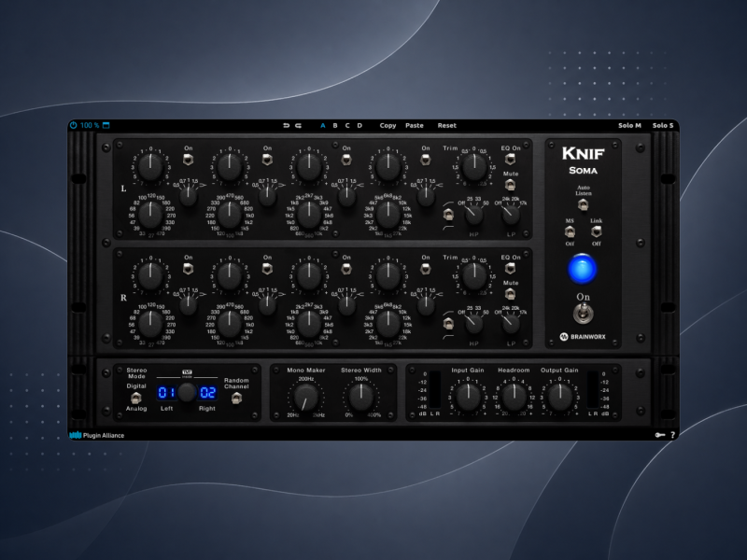Select settings bank D
The height and width of the screenshot is (560, 747).
click(x=359, y=126)
